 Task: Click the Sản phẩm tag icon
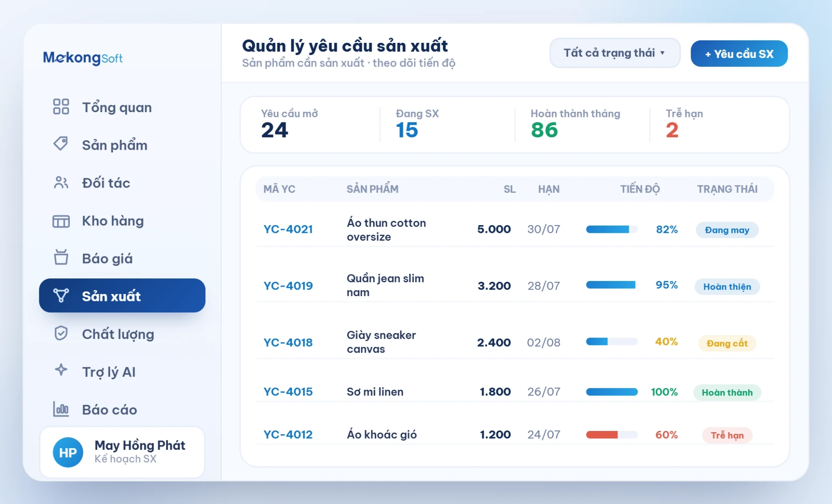pyautogui.click(x=61, y=144)
